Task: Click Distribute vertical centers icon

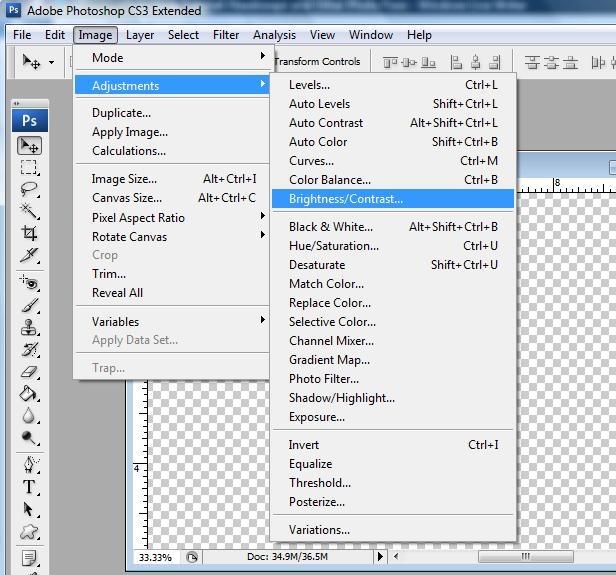Action: pyautogui.click(x=552, y=62)
